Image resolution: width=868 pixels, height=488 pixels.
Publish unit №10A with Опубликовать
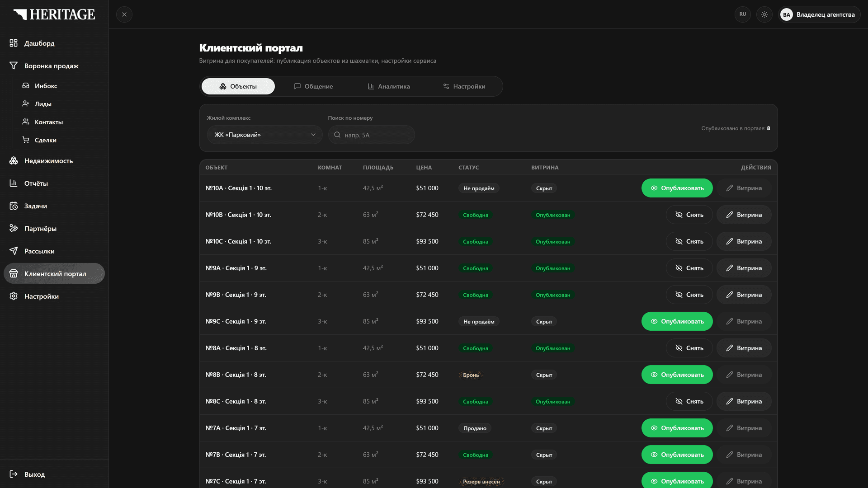pyautogui.click(x=677, y=188)
